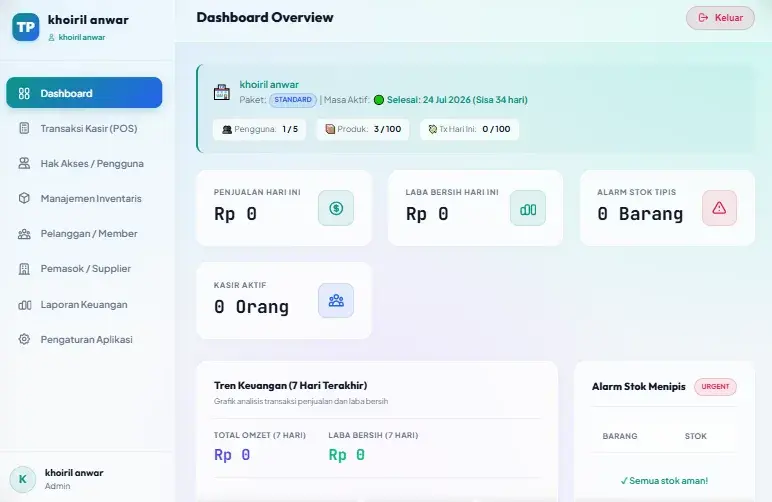The width and height of the screenshot is (772, 502).
Task: Select the Dashboard menu item
Action: click(84, 93)
